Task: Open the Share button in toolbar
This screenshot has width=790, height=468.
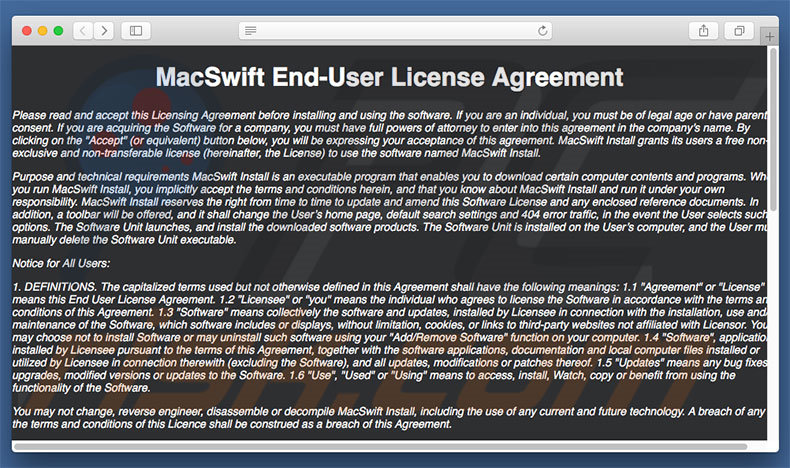Action: (703, 31)
